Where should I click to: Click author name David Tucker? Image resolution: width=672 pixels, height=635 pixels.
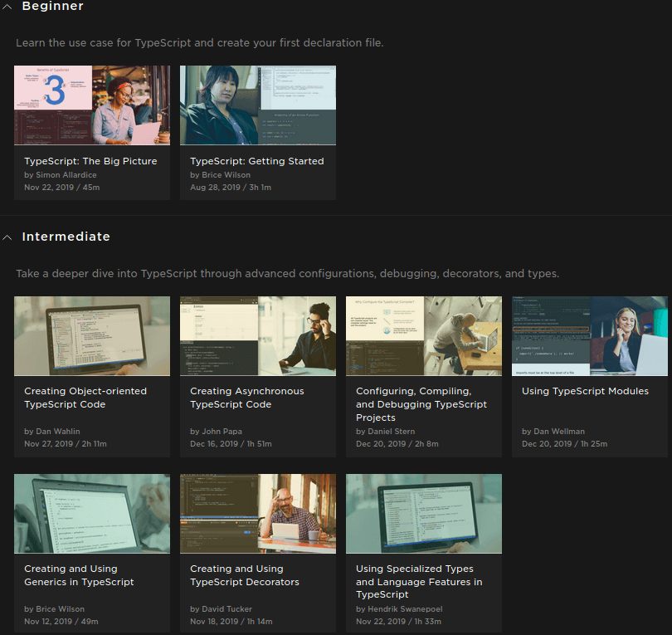point(227,608)
